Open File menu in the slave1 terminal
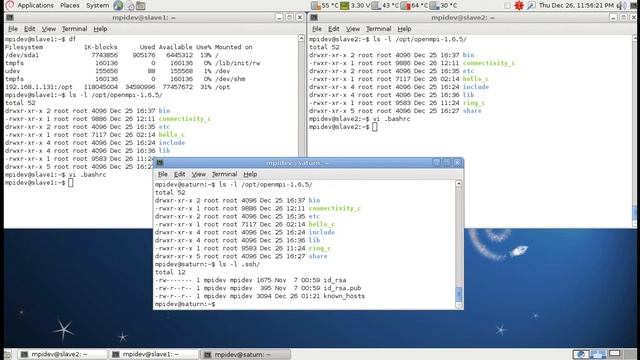The width and height of the screenshot is (640, 360). tap(13, 29)
